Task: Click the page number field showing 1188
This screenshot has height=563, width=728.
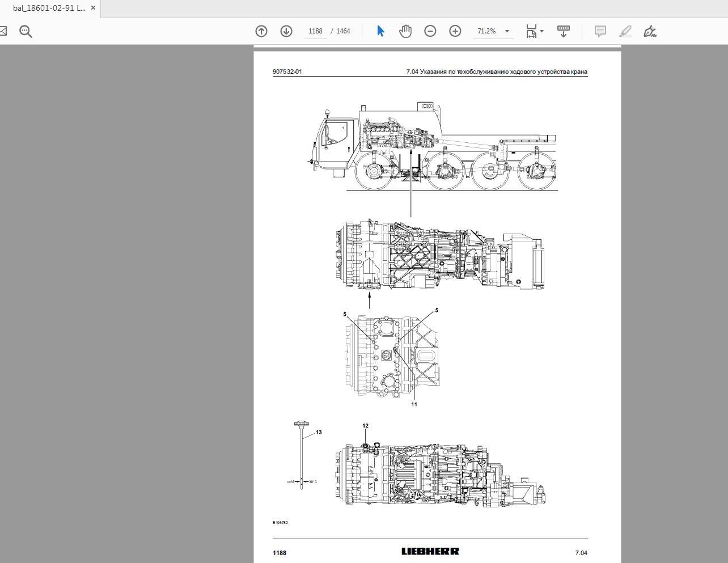Action: point(315,31)
